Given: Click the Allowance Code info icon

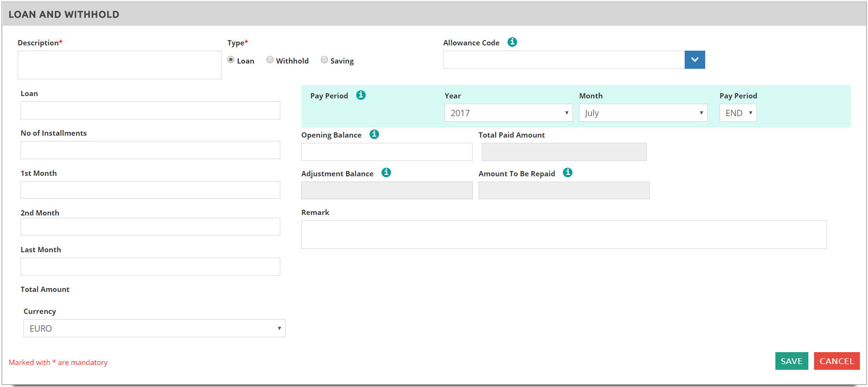Looking at the screenshot, I should [x=512, y=42].
